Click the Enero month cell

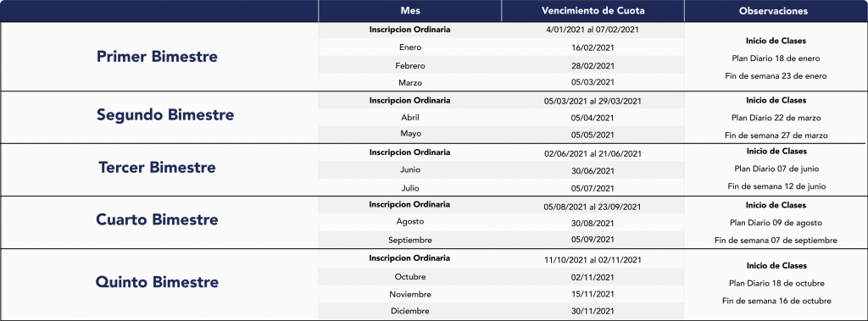tap(410, 47)
